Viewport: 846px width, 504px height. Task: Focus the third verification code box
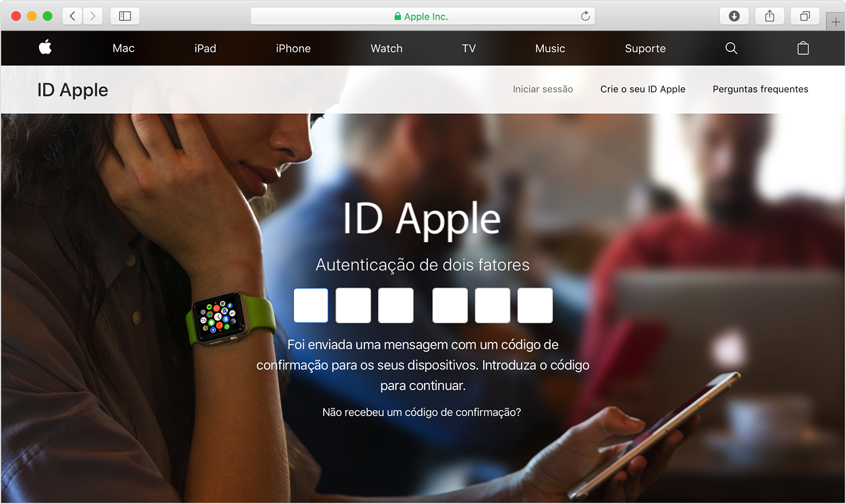396,306
